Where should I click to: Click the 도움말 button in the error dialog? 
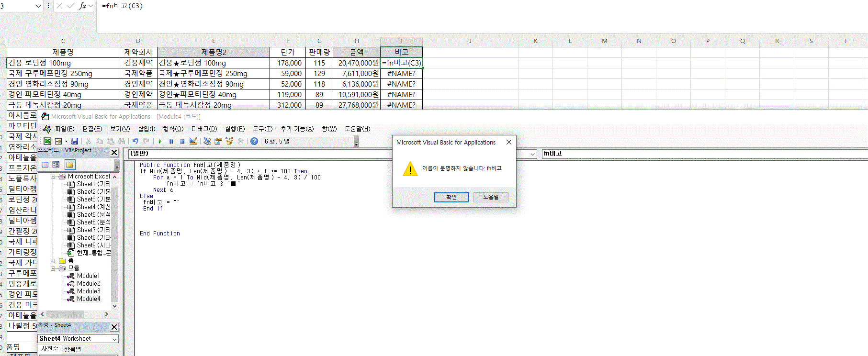coord(490,197)
